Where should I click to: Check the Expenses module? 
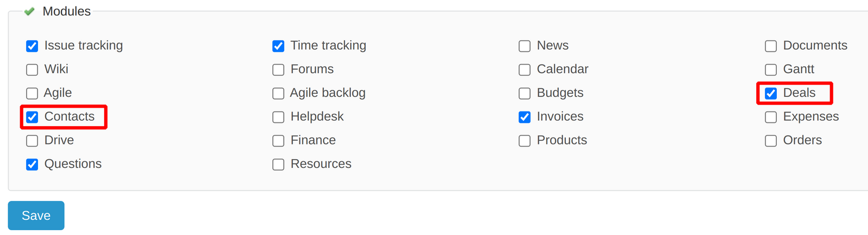[x=771, y=117]
